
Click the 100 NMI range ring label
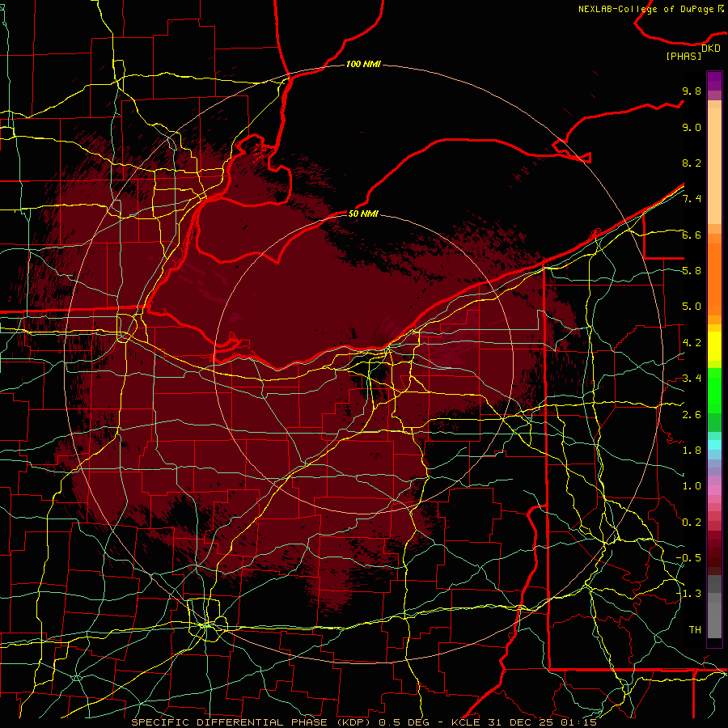click(363, 64)
